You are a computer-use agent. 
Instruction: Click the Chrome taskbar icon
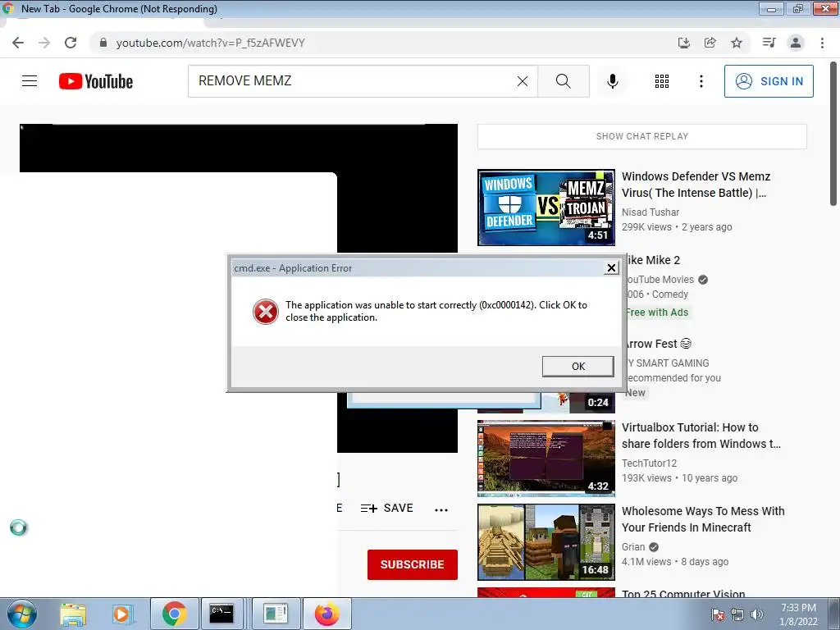click(174, 614)
